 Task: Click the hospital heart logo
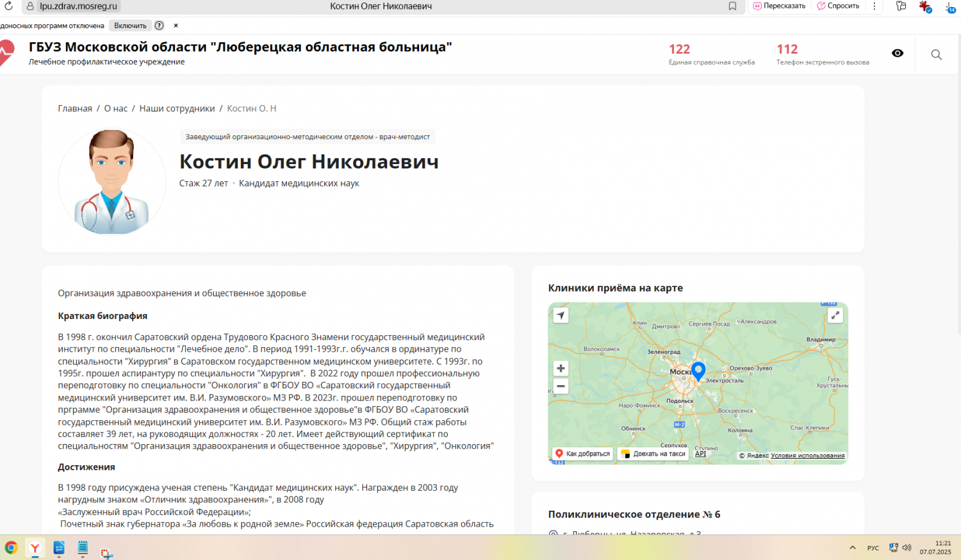tap(6, 53)
